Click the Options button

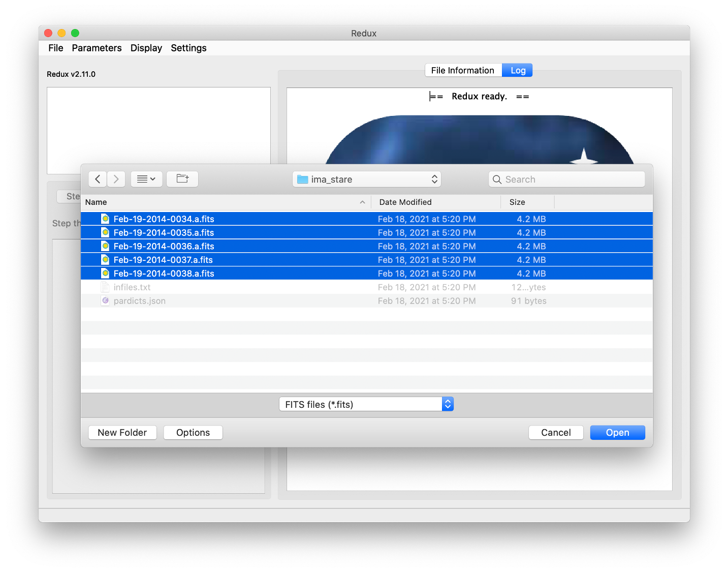193,432
